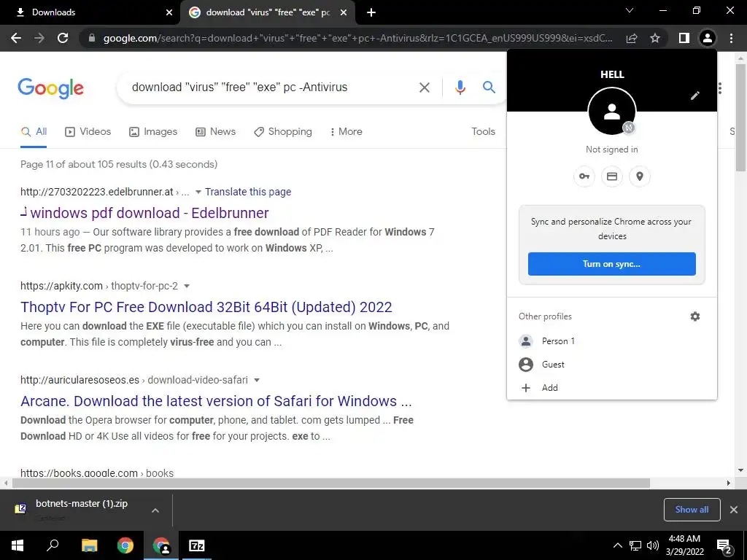Manage profiles with the gear icon
The width and height of the screenshot is (747, 560).
click(695, 316)
